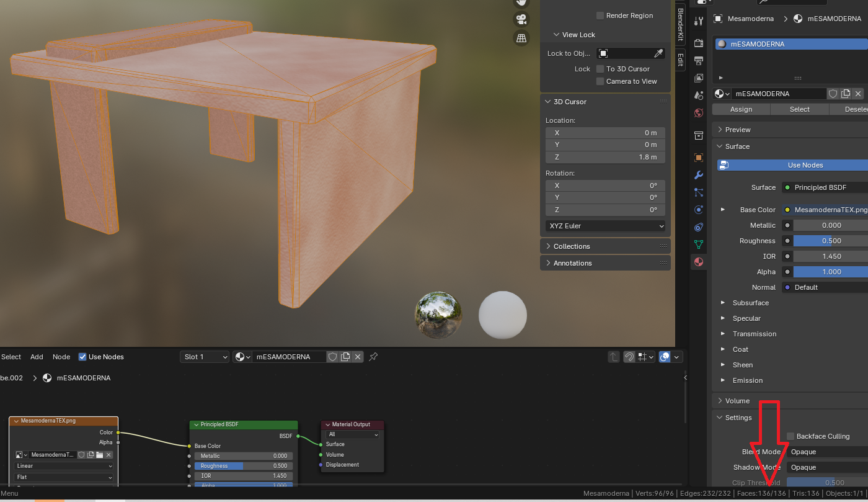Open the Physics properties tab

tap(699, 210)
